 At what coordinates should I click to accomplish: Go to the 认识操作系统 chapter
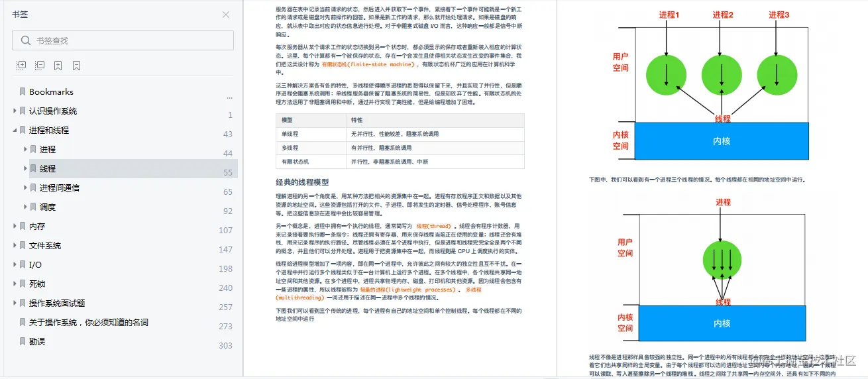coord(53,111)
